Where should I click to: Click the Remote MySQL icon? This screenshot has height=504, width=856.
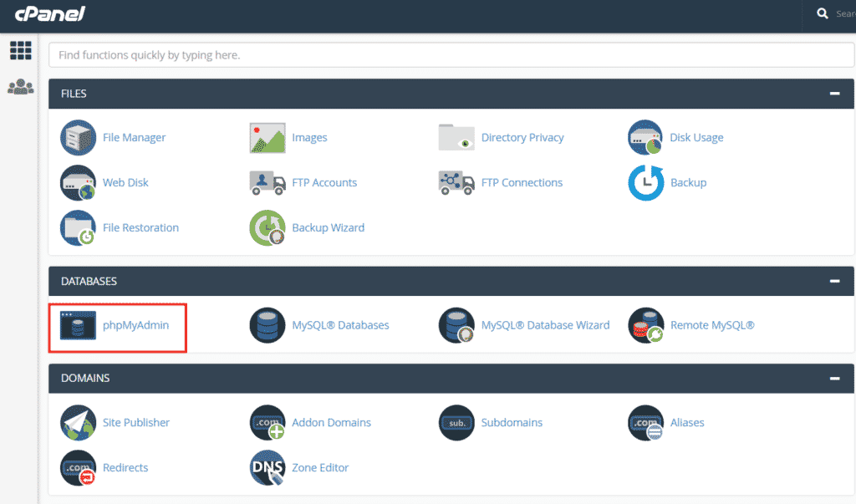tap(646, 325)
